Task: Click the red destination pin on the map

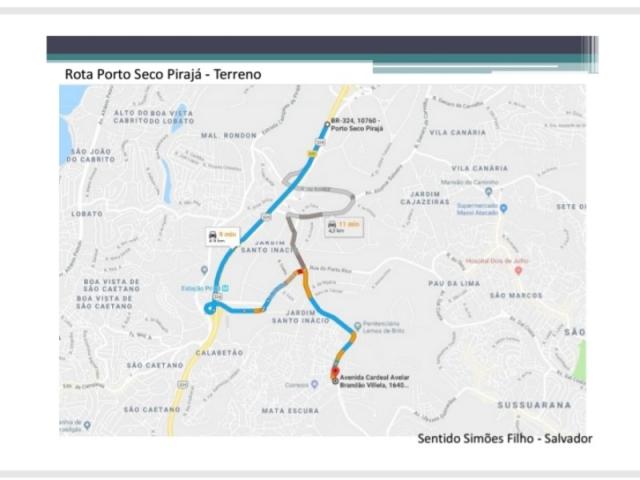Action: pos(335,373)
